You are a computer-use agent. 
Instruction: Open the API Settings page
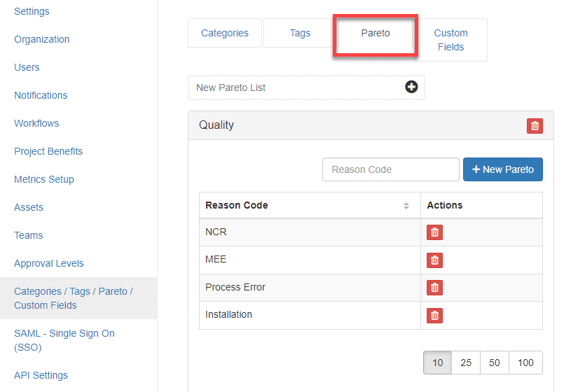[41, 375]
